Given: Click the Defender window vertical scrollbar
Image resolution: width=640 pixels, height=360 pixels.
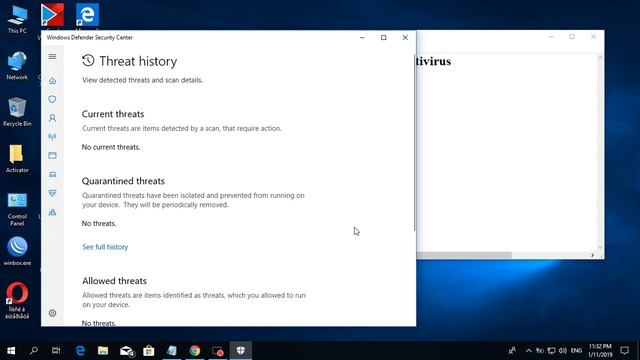Looking at the screenshot, I should click(415, 143).
